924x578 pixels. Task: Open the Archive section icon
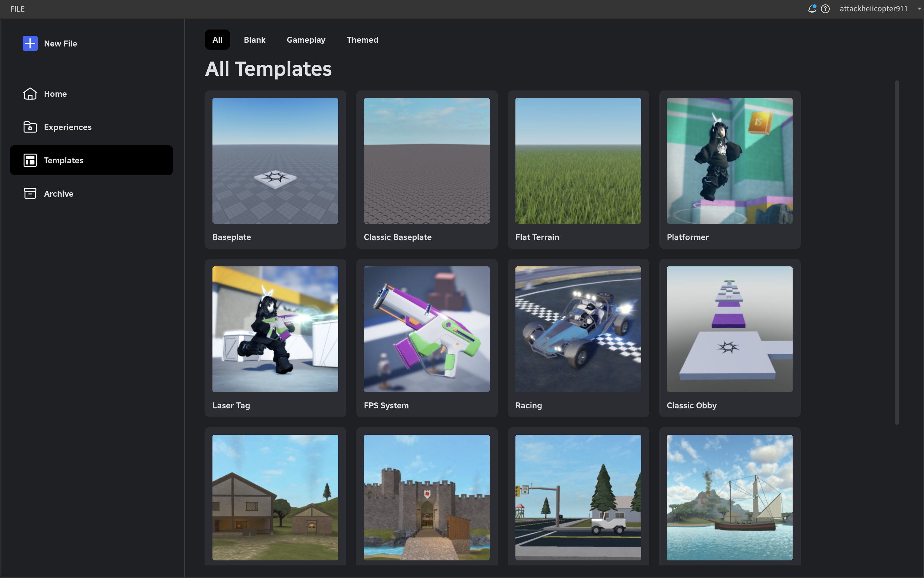(x=30, y=194)
